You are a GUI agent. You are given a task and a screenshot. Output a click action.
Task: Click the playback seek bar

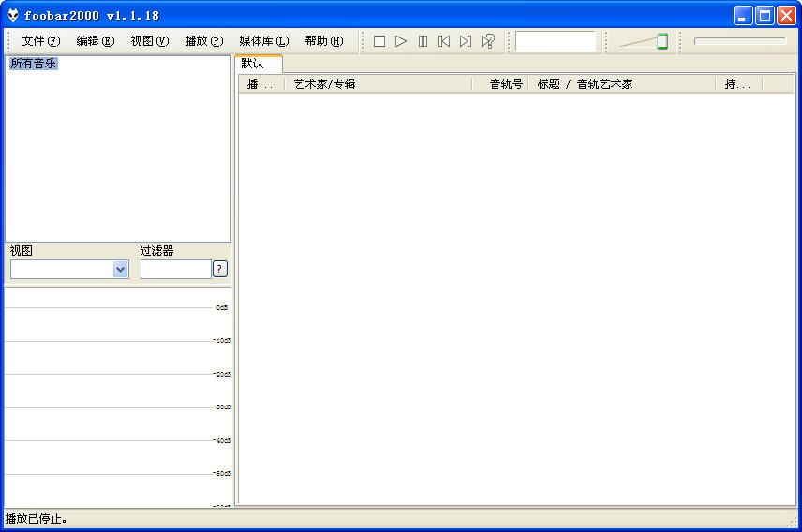739,41
